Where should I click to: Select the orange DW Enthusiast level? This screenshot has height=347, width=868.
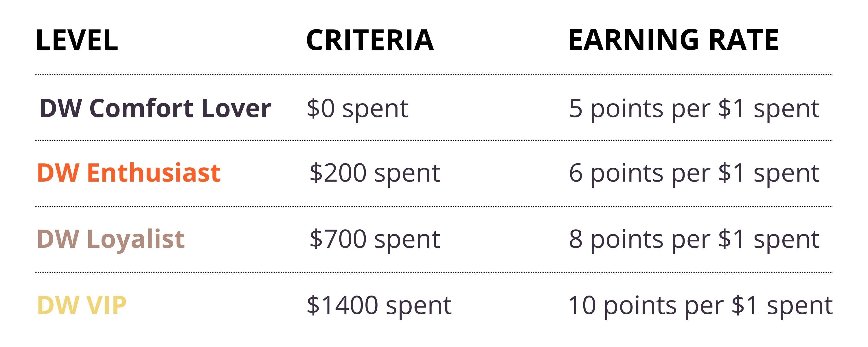tap(129, 173)
